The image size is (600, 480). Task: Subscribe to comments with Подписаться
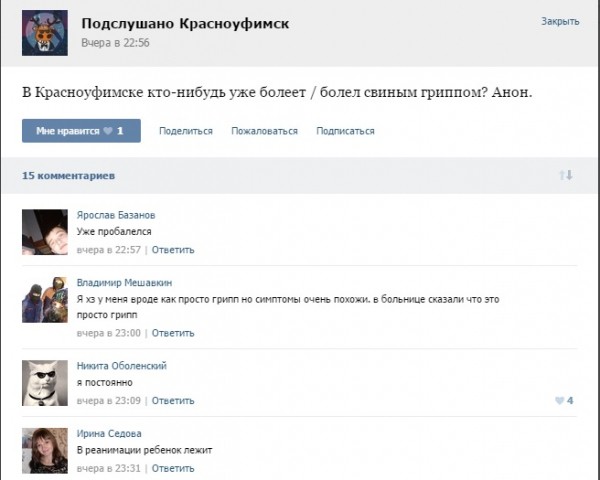345,131
